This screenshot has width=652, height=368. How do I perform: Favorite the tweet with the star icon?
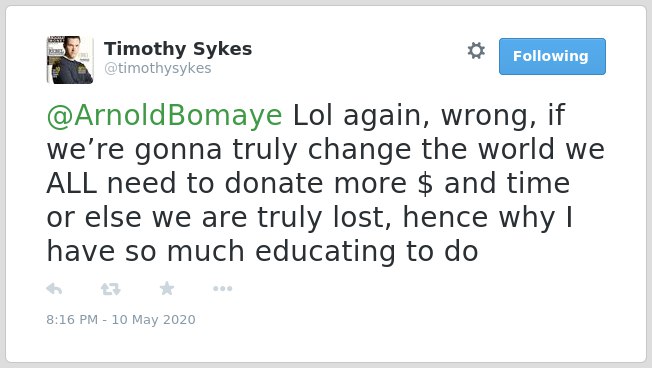tap(167, 288)
